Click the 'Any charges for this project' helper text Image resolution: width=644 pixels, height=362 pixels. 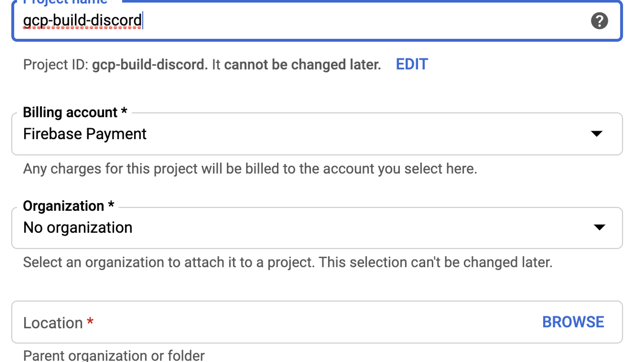click(250, 169)
